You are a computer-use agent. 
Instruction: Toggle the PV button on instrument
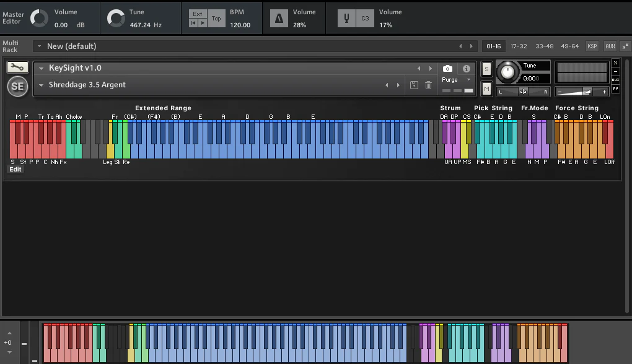pos(615,88)
